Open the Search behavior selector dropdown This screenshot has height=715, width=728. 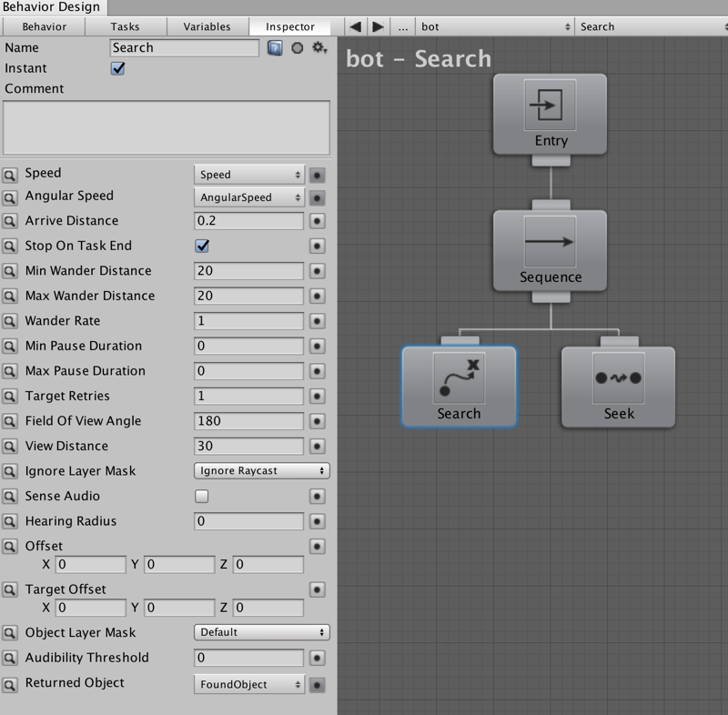pos(652,27)
